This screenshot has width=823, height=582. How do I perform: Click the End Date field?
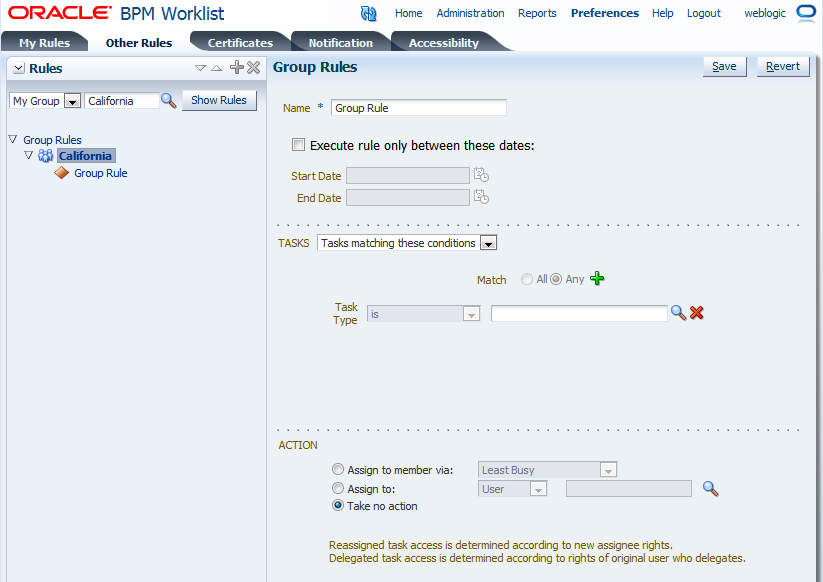point(407,197)
